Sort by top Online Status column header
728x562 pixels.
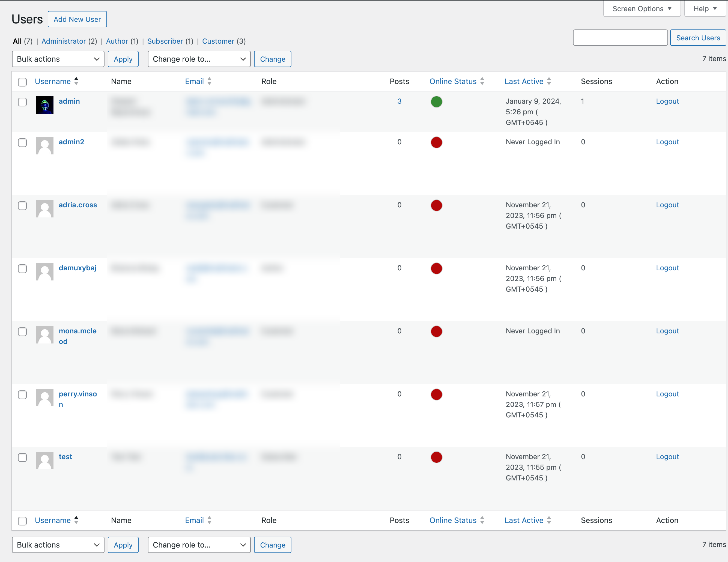tap(453, 81)
